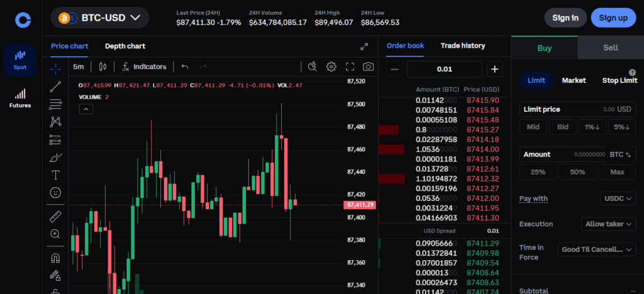Image resolution: width=644 pixels, height=294 pixels.
Task: Click the 87,411.29 current price label
Action: 359,205
